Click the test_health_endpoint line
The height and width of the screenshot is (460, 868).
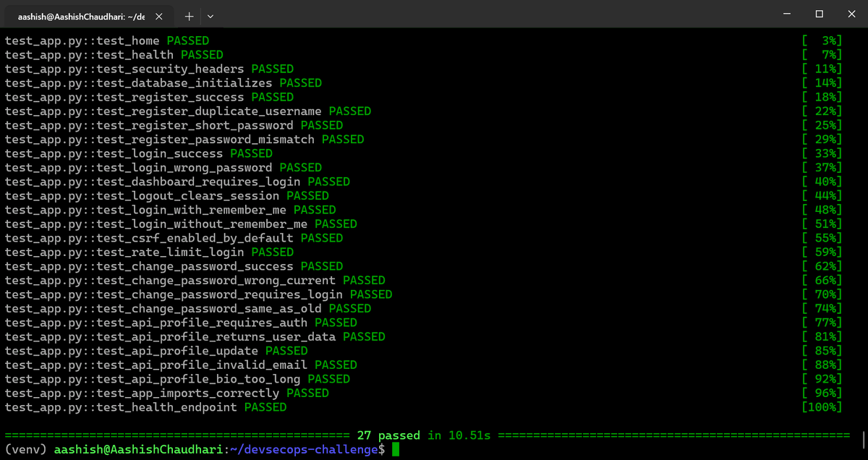(145, 407)
